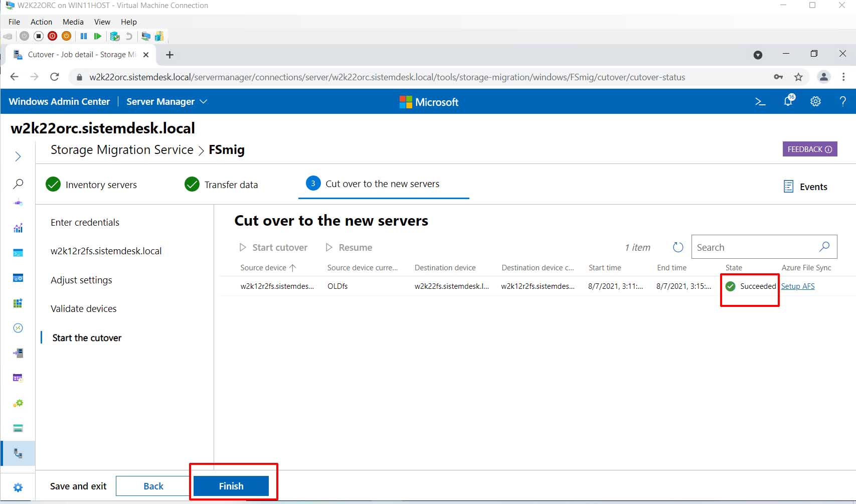Click the red Shut Down power icon
This screenshot has width=856, height=504.
52,36
